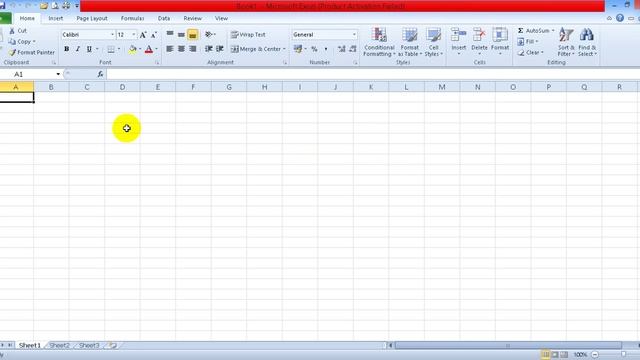The image size is (640, 360).
Task: Switch to Page Layout view icon
Action: [554, 355]
